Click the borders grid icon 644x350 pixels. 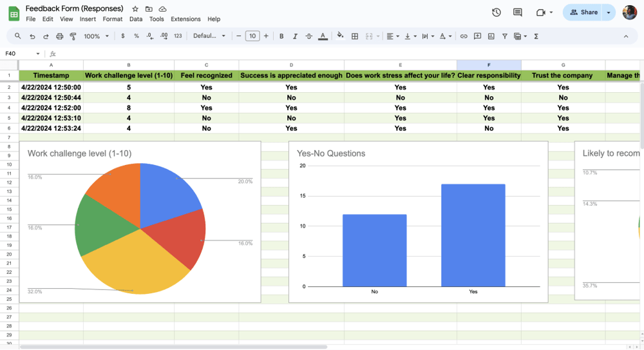pos(355,37)
